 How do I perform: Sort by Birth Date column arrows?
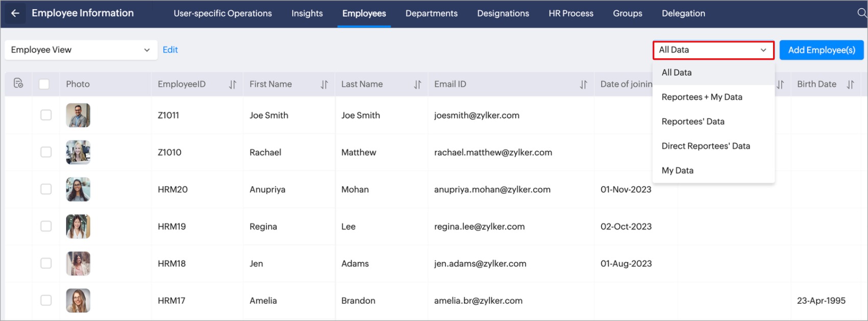850,85
